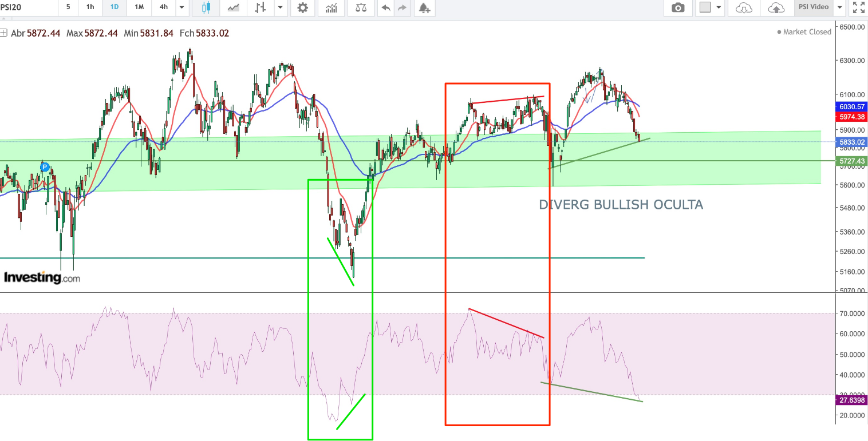Screen dimensions: 868x441
Task: Toggle fullscreen chart mode
Action: click(x=858, y=7)
